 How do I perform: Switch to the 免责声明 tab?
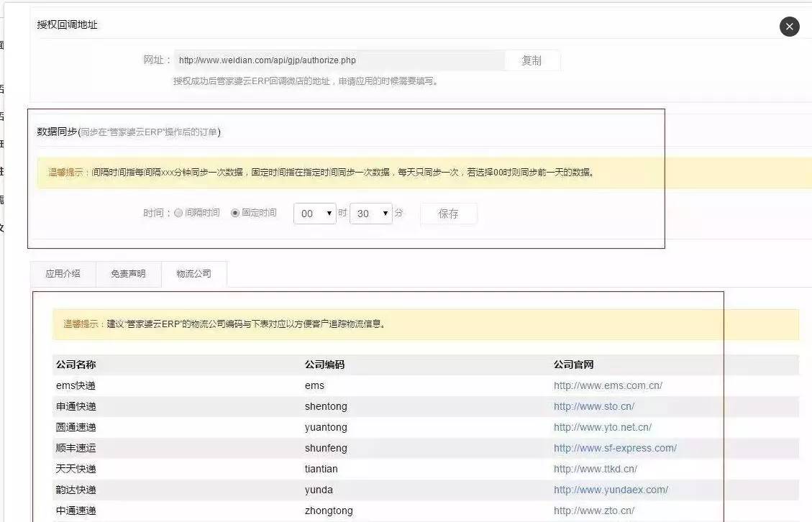128,274
